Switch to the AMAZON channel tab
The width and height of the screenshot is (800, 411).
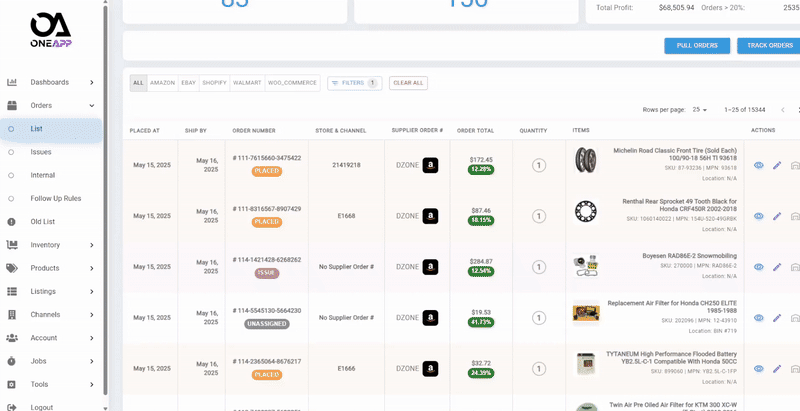[x=162, y=83]
